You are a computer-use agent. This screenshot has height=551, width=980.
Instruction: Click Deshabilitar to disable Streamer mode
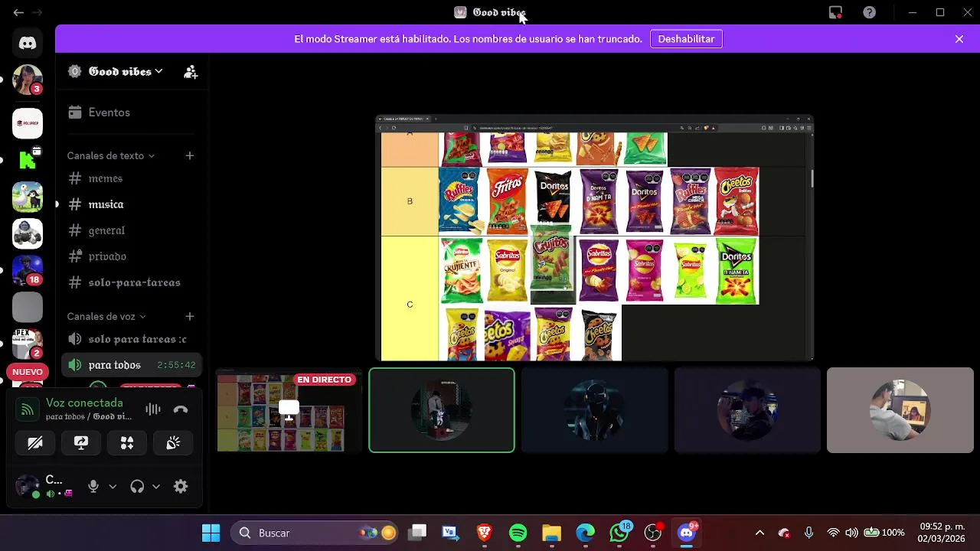pyautogui.click(x=686, y=39)
